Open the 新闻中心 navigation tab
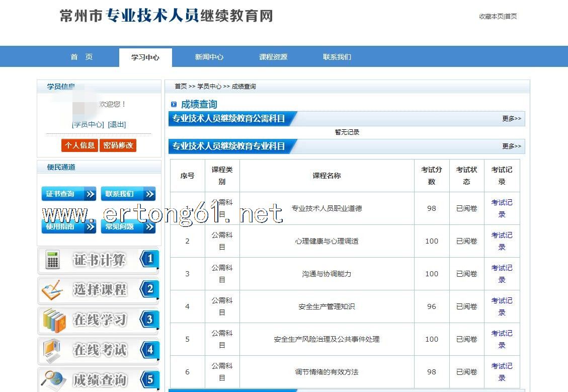Screen dimensions: 568x392 click(209, 57)
